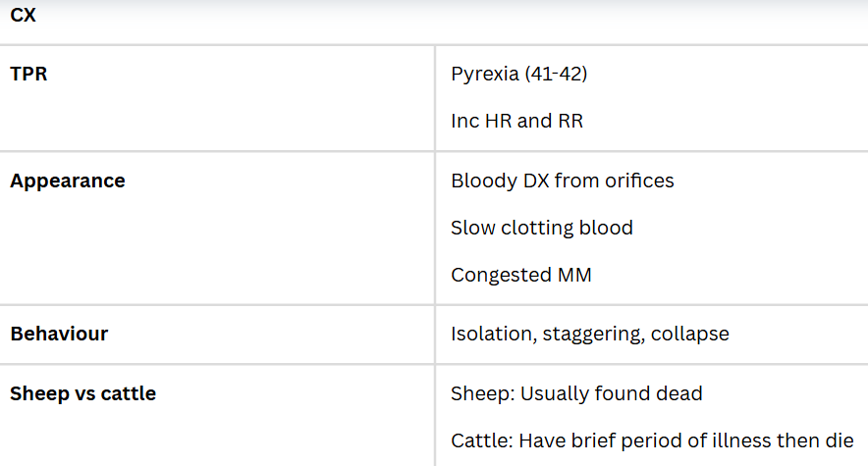Click the Sheep: Usually found dead line

pyautogui.click(x=576, y=394)
